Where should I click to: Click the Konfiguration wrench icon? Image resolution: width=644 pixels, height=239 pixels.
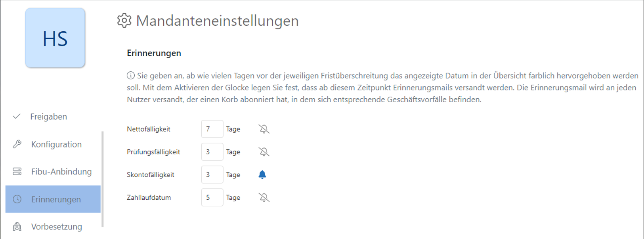(17, 144)
